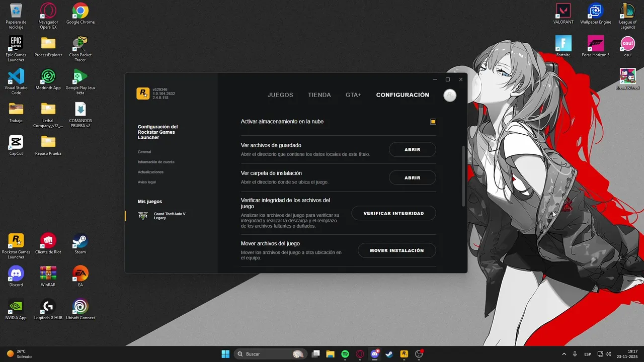Select the VALORANT desktop shortcut
The height and width of the screenshot is (362, 644).
pos(563,14)
